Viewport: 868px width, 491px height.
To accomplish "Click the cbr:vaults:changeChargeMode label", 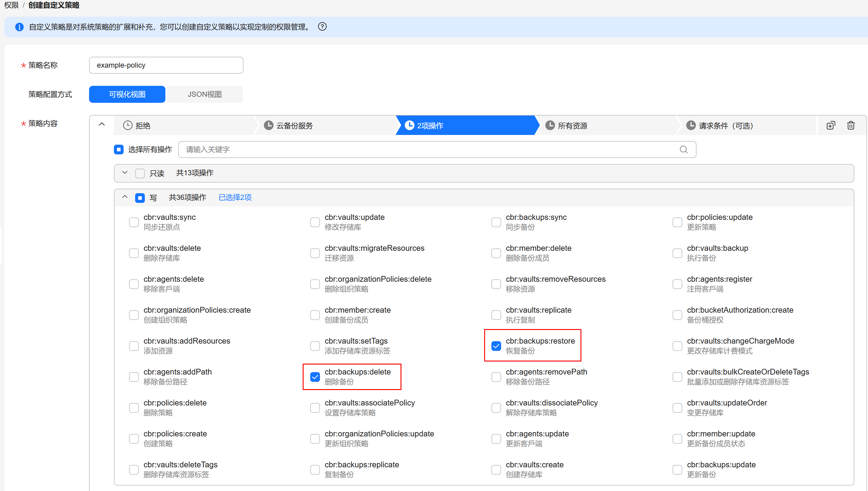I will 741,341.
